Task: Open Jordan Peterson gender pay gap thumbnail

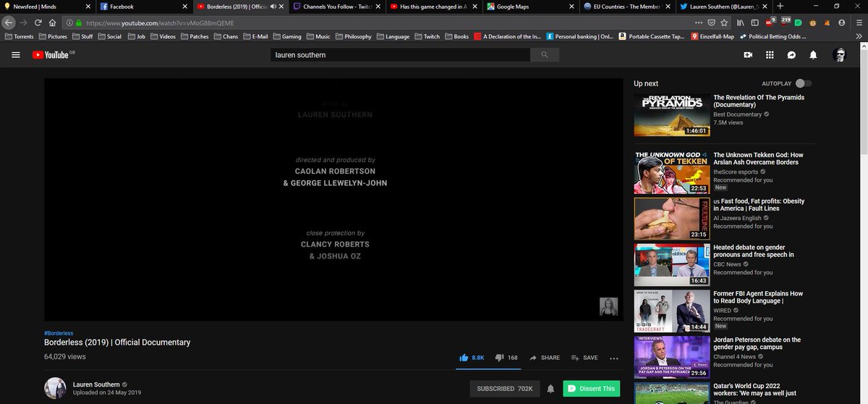Action: coord(672,358)
